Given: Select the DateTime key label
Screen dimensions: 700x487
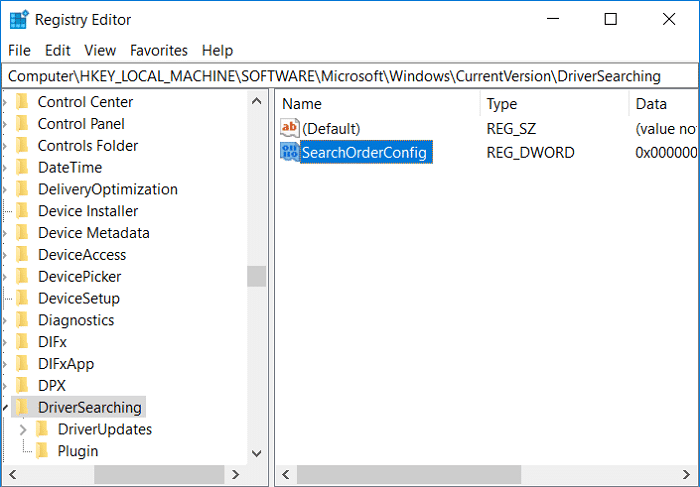Looking at the screenshot, I should tap(70, 167).
